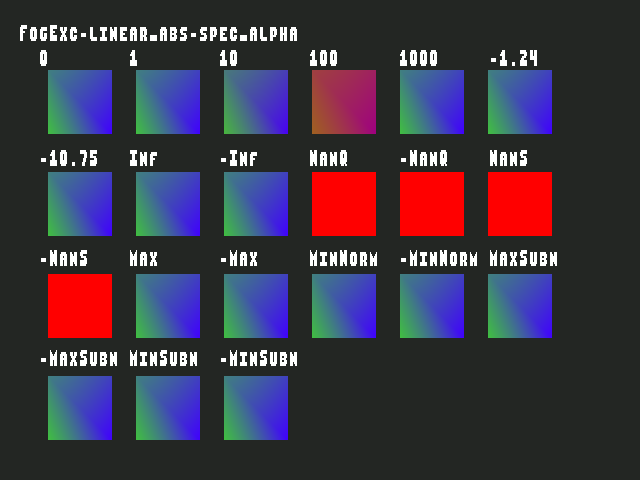Click the label text -Inf
This screenshot has height=480, width=640.
[239, 158]
